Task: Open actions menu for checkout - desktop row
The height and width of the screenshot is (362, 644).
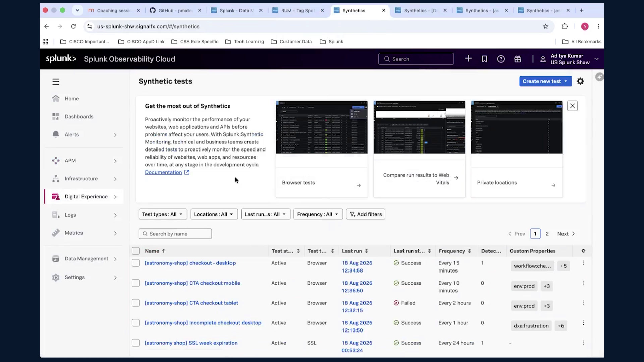Action: click(583, 263)
